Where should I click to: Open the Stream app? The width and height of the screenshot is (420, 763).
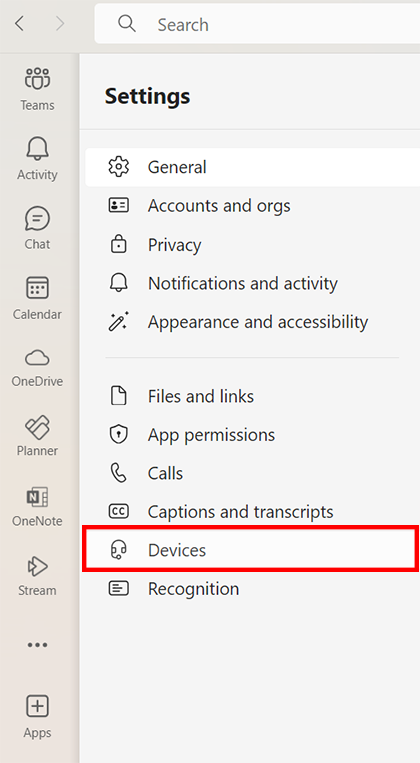coord(37,576)
